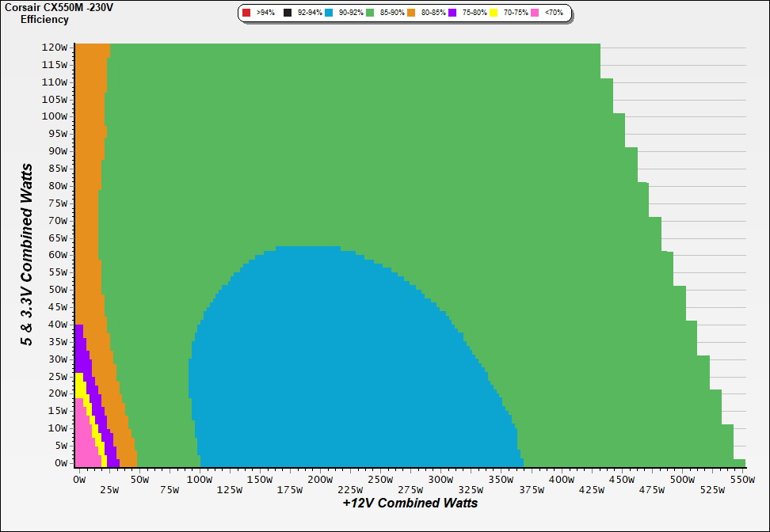
Task: Click the Efficiency subtitle text
Action: pos(44,19)
